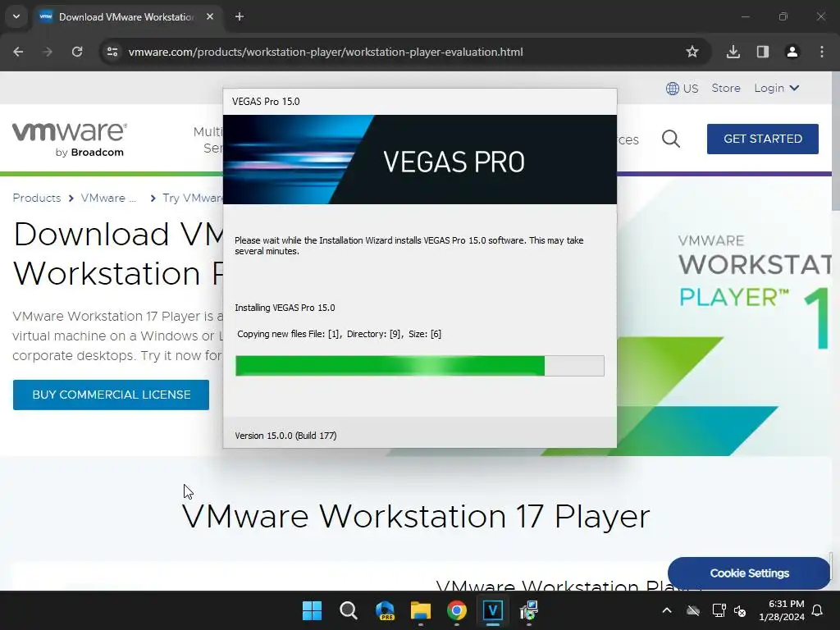Click BUY COMMERCIAL LICENSE button

pyautogui.click(x=111, y=395)
